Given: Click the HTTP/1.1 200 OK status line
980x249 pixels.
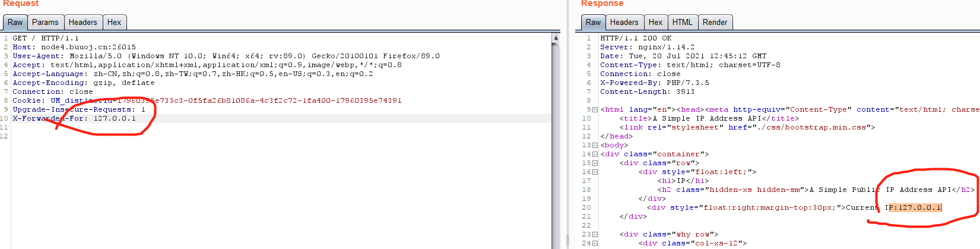Looking at the screenshot, I should (x=636, y=38).
